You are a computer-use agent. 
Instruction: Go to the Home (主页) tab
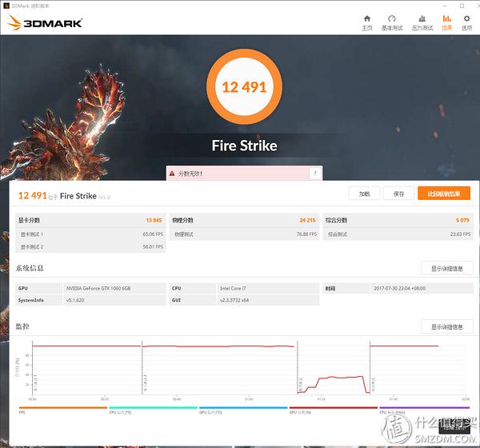[366, 23]
